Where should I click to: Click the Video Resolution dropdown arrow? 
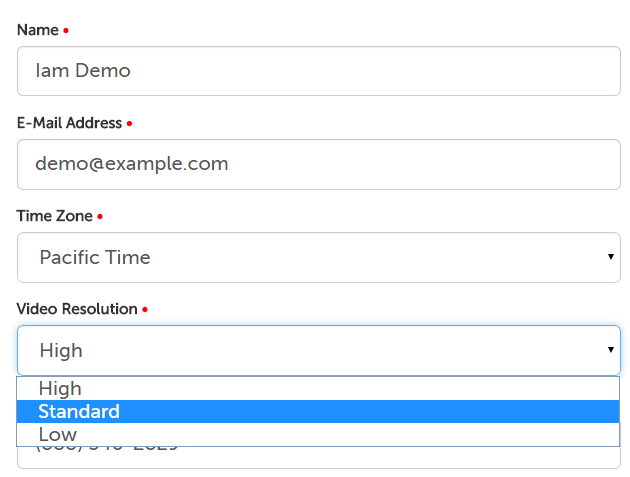click(610, 350)
